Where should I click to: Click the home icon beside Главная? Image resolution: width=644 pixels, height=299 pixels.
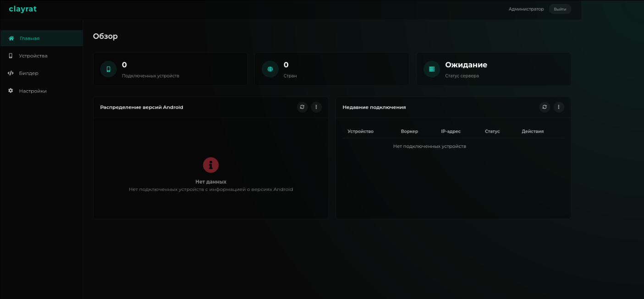(x=11, y=38)
